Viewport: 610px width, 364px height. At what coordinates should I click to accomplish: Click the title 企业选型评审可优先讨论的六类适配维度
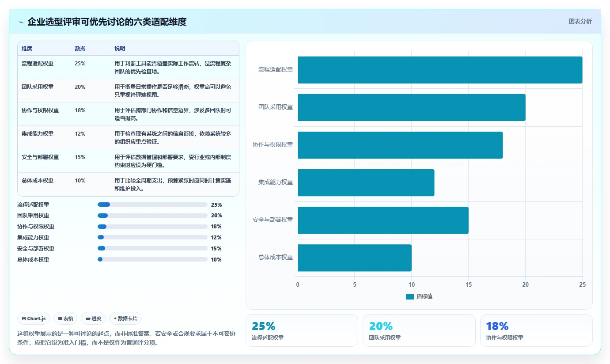pos(107,22)
